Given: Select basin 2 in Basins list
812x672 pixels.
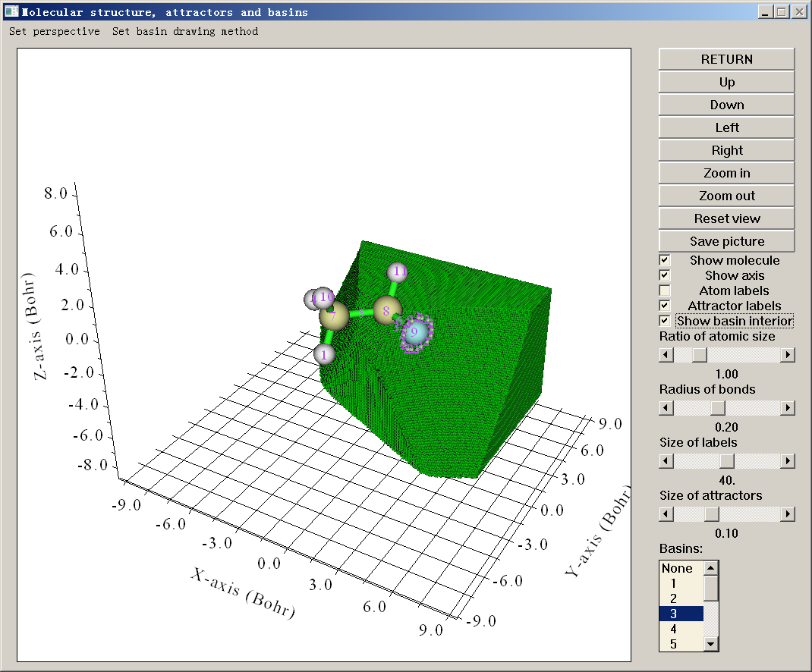Looking at the screenshot, I should point(681,598).
